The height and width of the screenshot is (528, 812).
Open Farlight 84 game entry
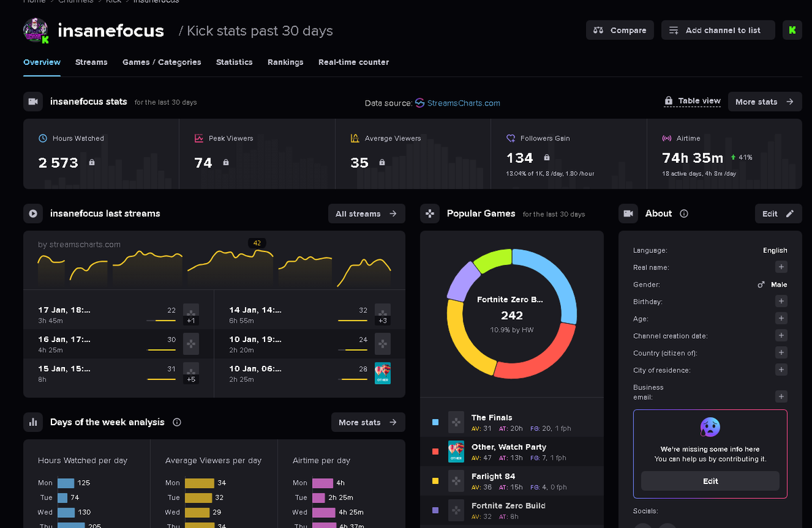click(511, 481)
